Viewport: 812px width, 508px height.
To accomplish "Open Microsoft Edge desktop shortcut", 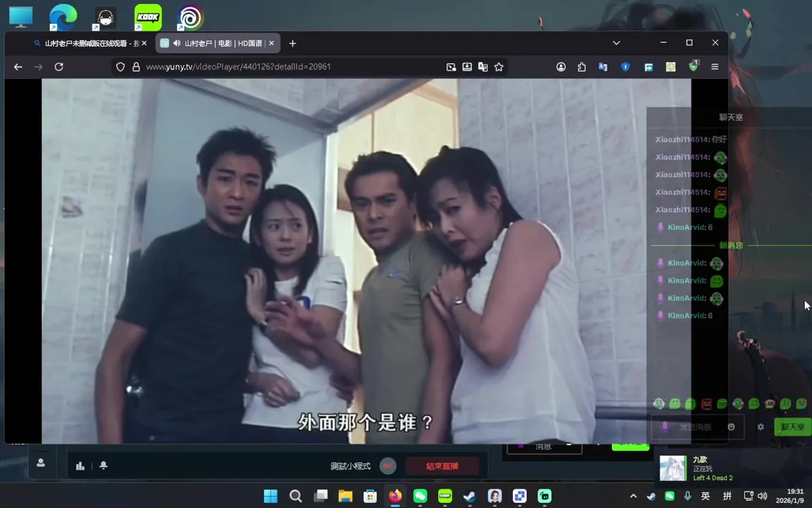I will 63,17.
